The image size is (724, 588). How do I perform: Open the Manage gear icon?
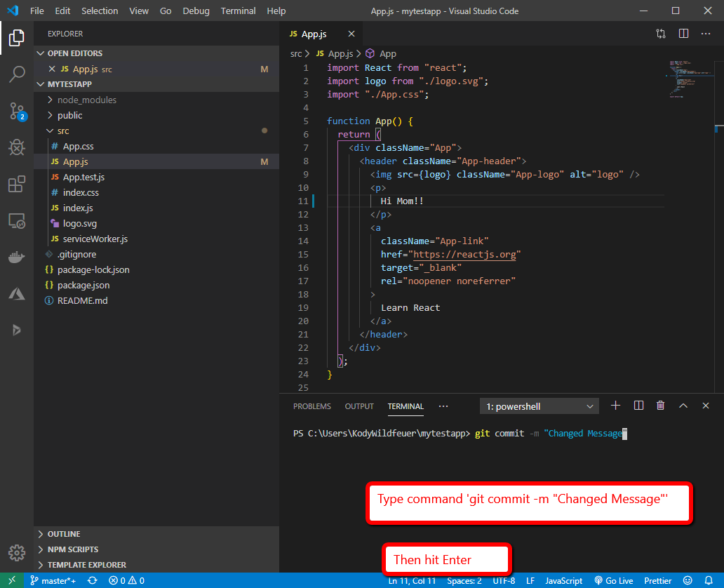point(17,552)
